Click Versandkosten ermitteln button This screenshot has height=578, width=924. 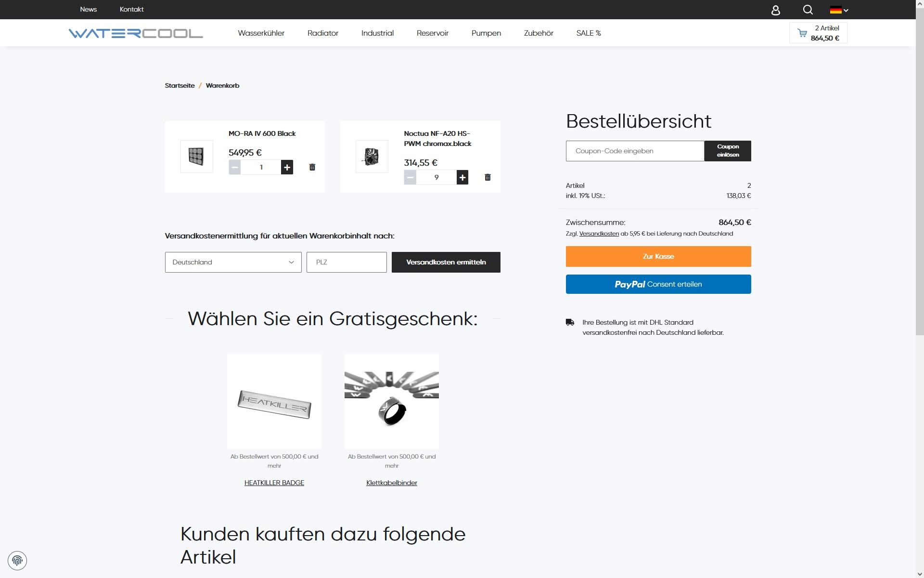tap(446, 262)
